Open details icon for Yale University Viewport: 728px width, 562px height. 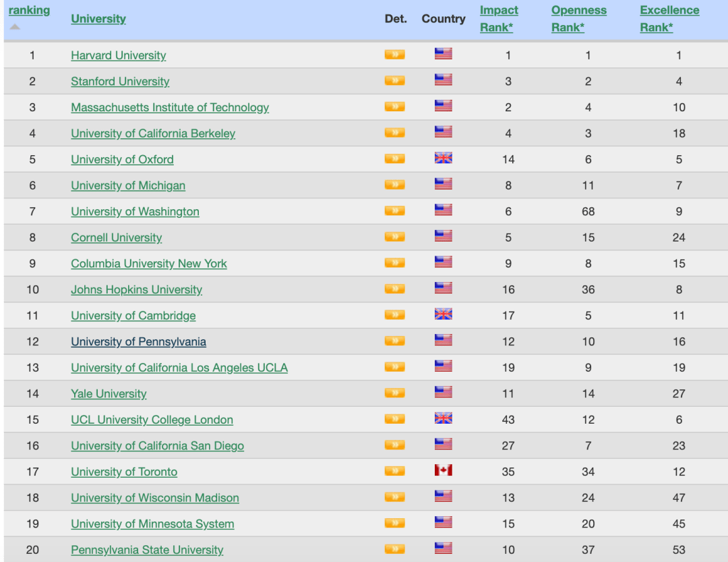(x=394, y=393)
